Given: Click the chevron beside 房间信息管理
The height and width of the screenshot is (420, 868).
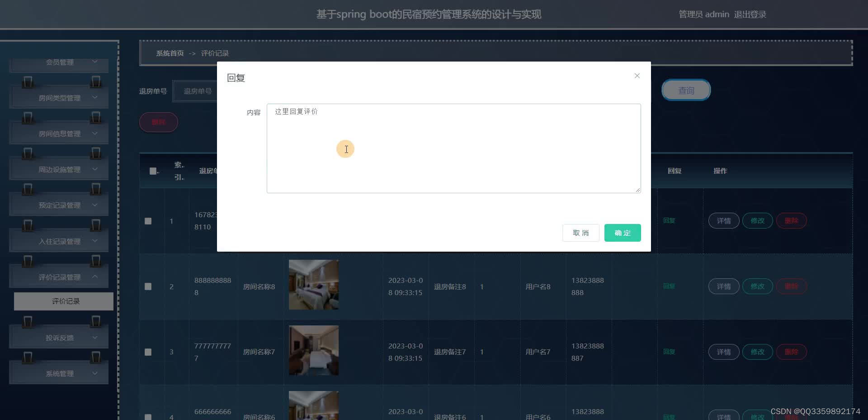Looking at the screenshot, I should coord(95,133).
